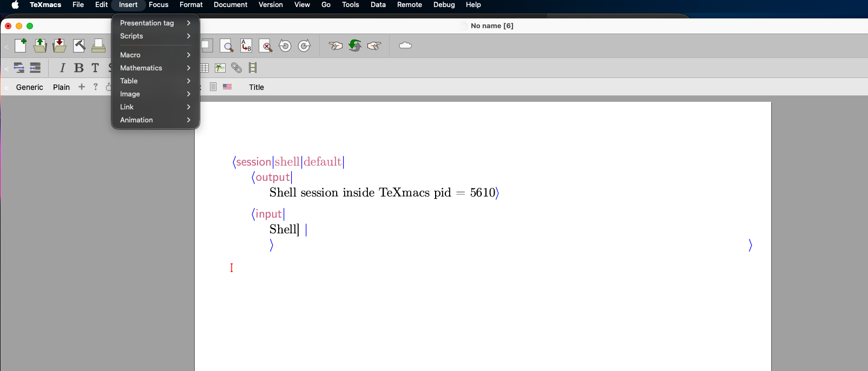The image size is (868, 371).
Task: Click the Load file folder icon
Action: (40, 46)
